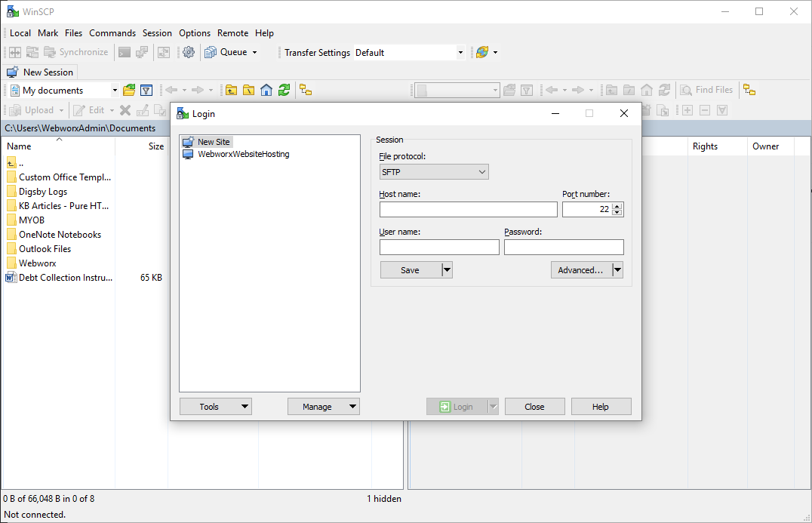812x523 pixels.
Task: Click the Help button in Login dialog
Action: coord(601,406)
